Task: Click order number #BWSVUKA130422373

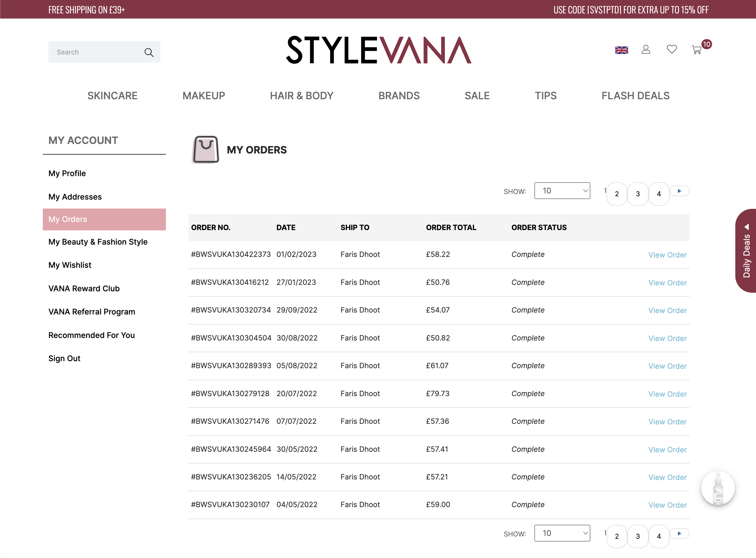Action: click(231, 254)
